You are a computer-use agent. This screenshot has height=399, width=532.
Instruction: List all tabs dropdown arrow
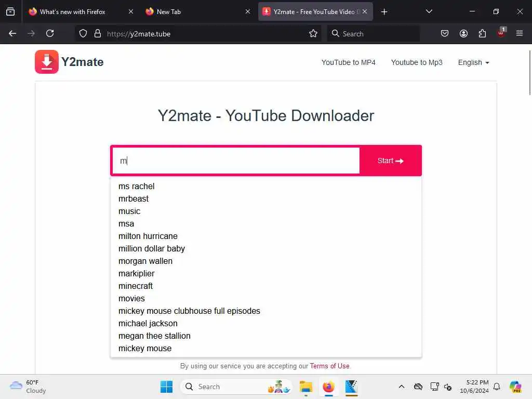(429, 11)
